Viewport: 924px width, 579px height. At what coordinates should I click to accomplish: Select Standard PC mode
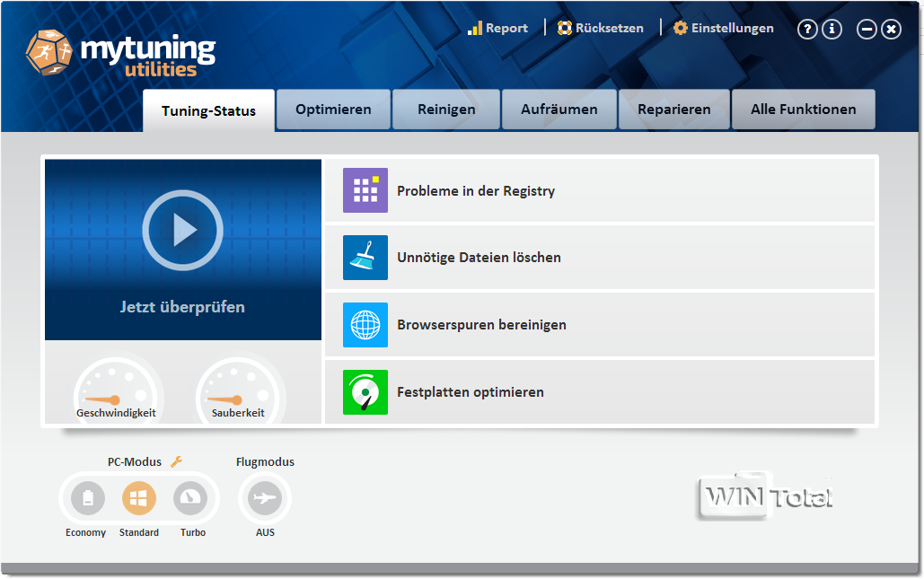tap(139, 498)
